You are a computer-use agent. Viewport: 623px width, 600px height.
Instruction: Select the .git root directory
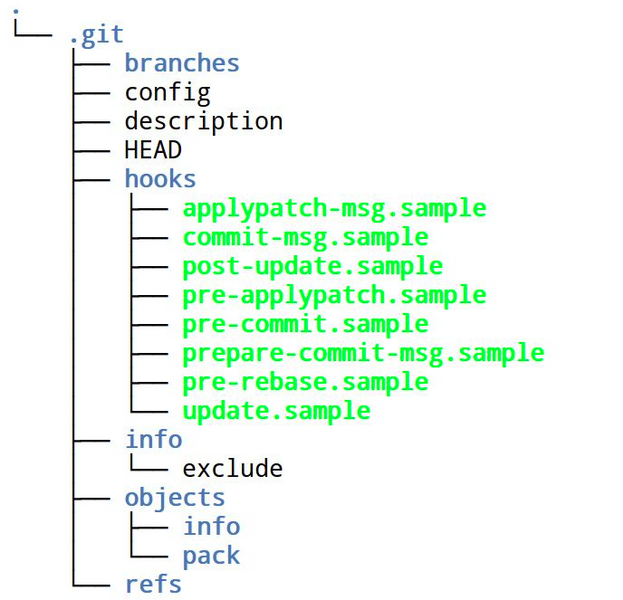point(97,36)
